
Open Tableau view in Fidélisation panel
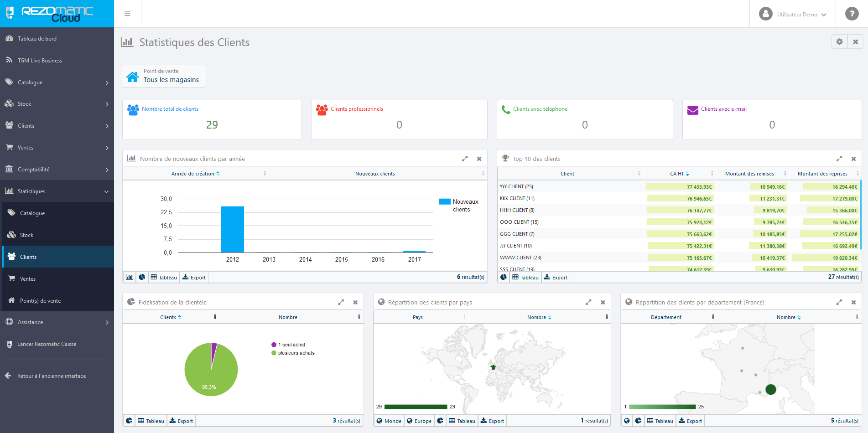[151, 421]
